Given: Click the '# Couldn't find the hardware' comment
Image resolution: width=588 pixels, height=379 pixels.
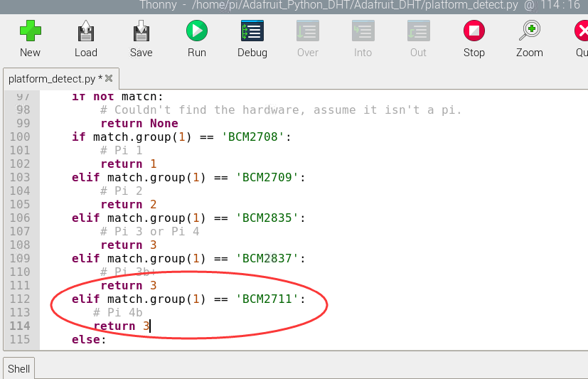Looking at the screenshot, I should pyautogui.click(x=281, y=110).
